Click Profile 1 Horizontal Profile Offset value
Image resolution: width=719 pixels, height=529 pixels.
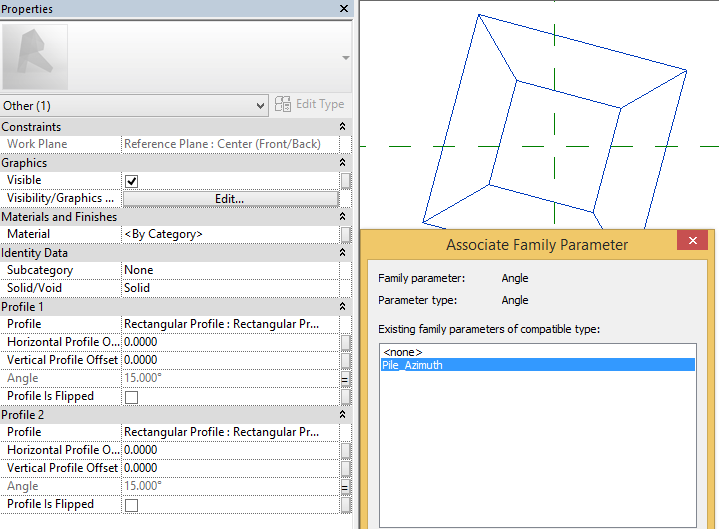point(230,342)
